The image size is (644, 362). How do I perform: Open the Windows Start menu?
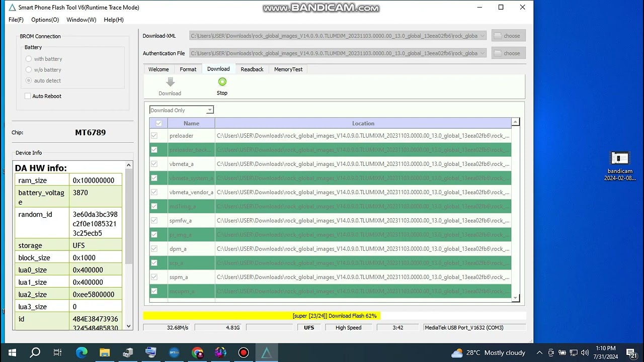[12, 352]
